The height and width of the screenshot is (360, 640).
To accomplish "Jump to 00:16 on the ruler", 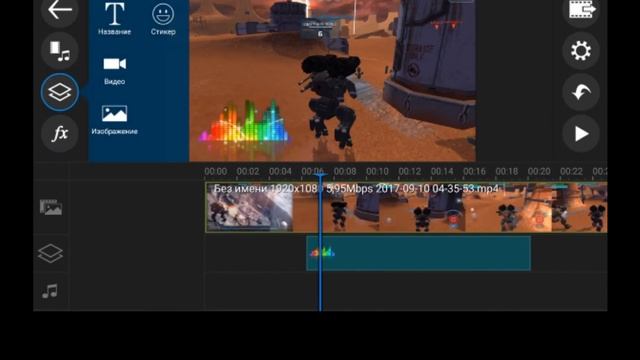I will coord(474,171).
